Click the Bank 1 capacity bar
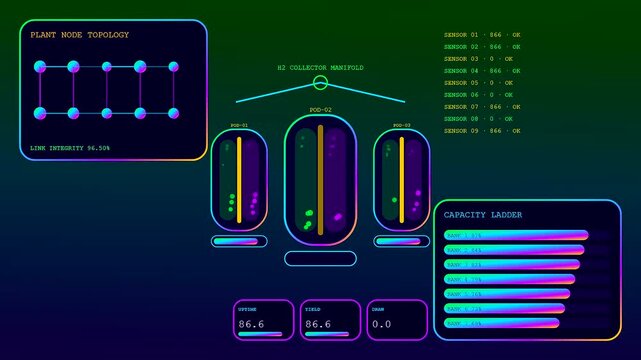The height and width of the screenshot is (360, 641). pyautogui.click(x=516, y=235)
